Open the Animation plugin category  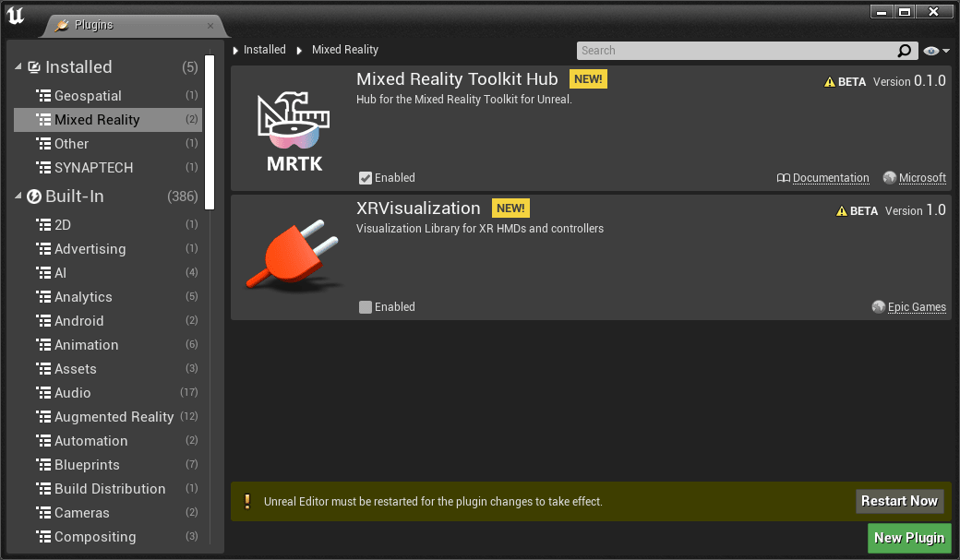coord(108,344)
